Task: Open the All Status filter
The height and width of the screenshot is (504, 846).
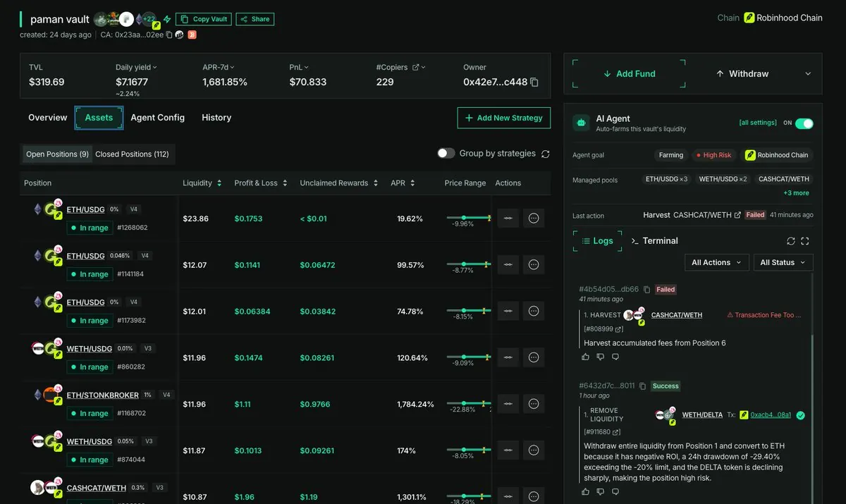Action: coord(783,262)
